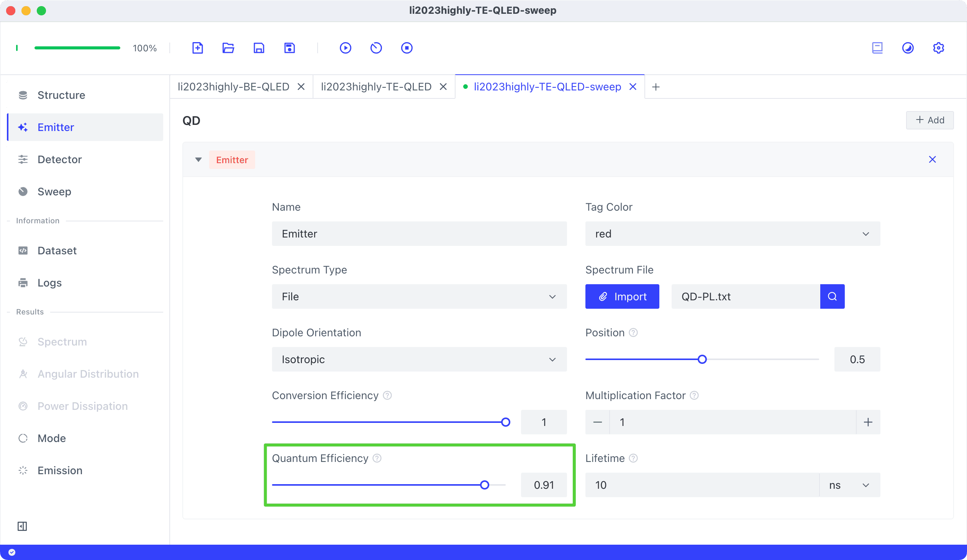Click the Lifetime value field showing 10
The image size is (967, 560).
702,485
